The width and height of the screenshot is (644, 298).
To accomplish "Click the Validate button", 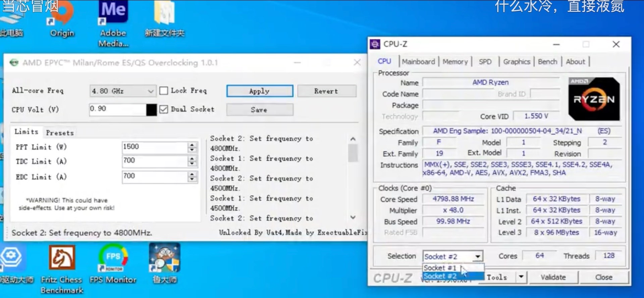I will (553, 277).
